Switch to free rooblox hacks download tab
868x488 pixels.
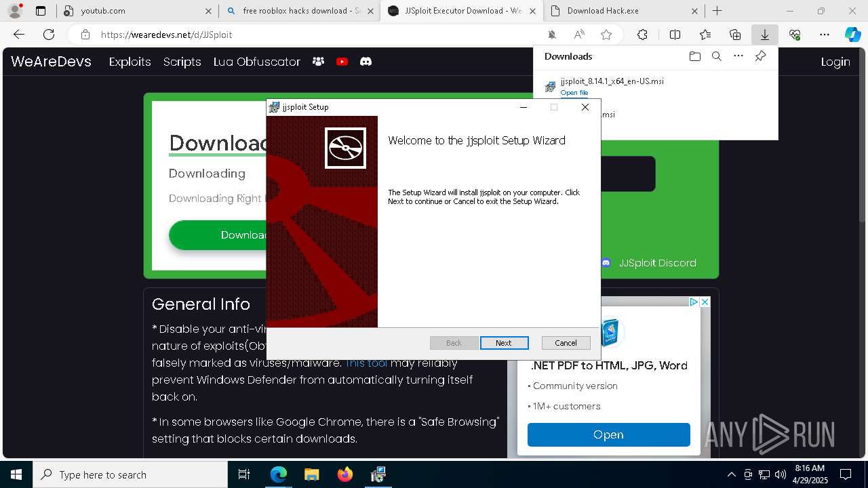click(300, 11)
